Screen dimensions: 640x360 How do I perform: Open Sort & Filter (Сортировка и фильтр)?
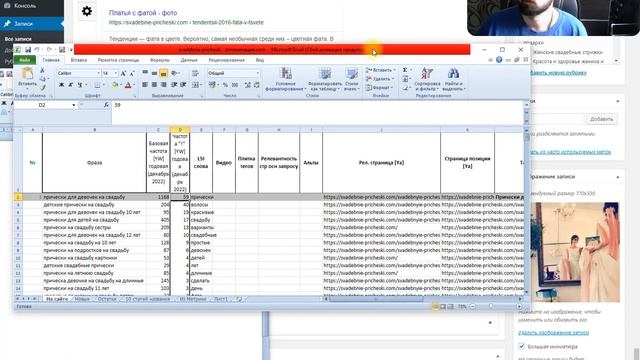click(x=427, y=80)
